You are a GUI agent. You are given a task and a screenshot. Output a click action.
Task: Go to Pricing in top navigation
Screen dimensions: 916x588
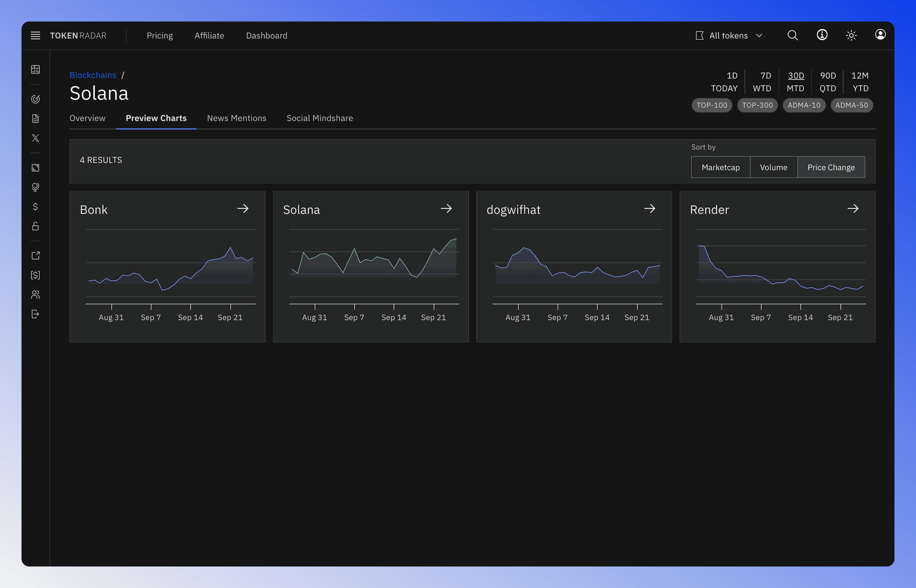pyautogui.click(x=160, y=35)
